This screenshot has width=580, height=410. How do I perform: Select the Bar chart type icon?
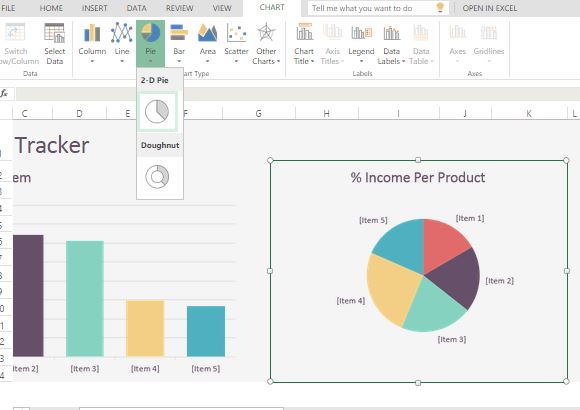coord(179,33)
